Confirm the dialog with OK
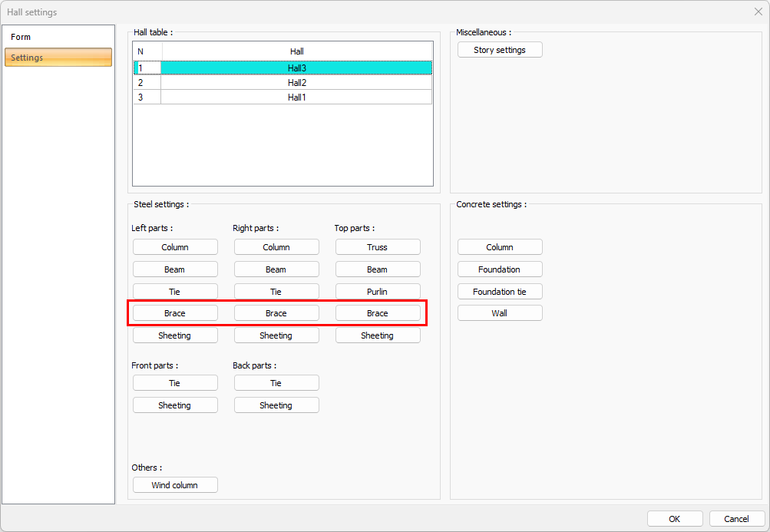Viewport: 770px width, 532px height. click(675, 519)
